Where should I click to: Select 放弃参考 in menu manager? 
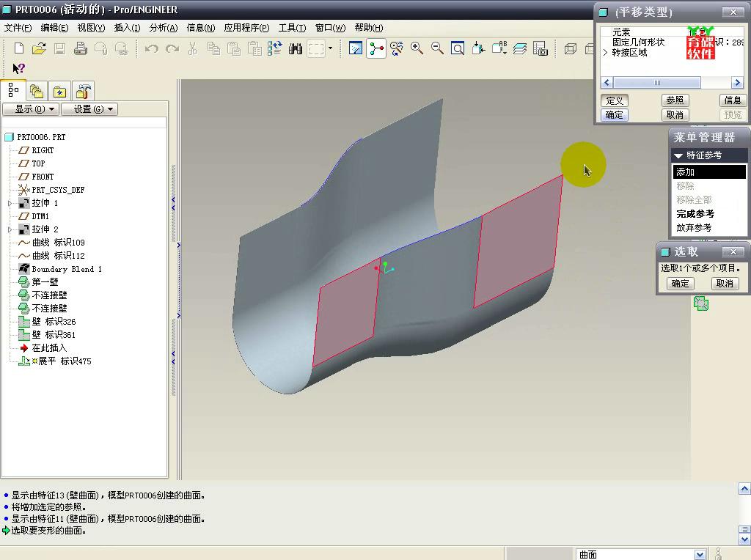(694, 228)
